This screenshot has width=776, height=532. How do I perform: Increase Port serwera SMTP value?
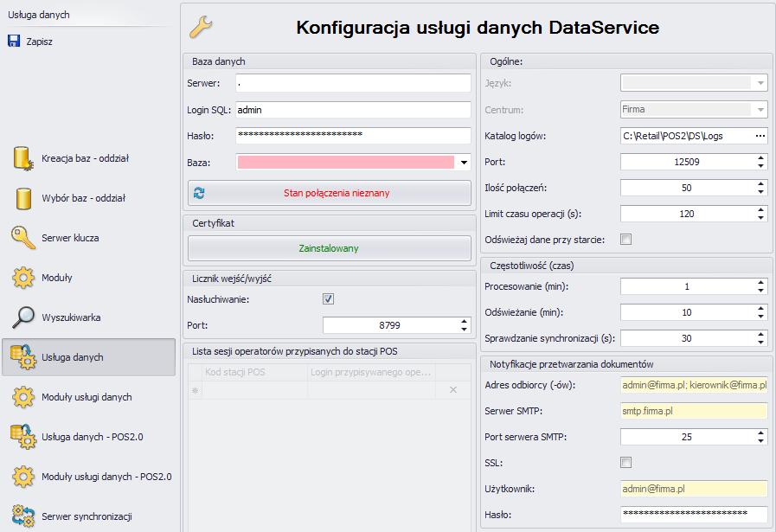pos(760,433)
